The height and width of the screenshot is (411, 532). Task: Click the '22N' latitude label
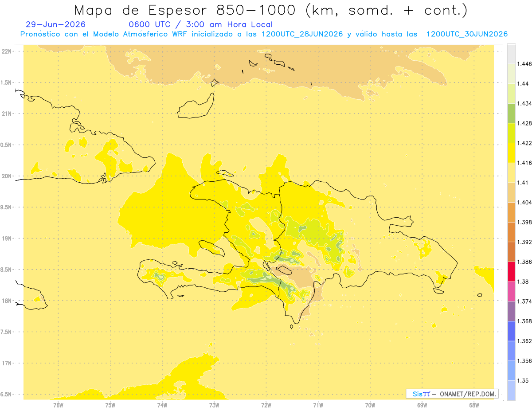8,51
